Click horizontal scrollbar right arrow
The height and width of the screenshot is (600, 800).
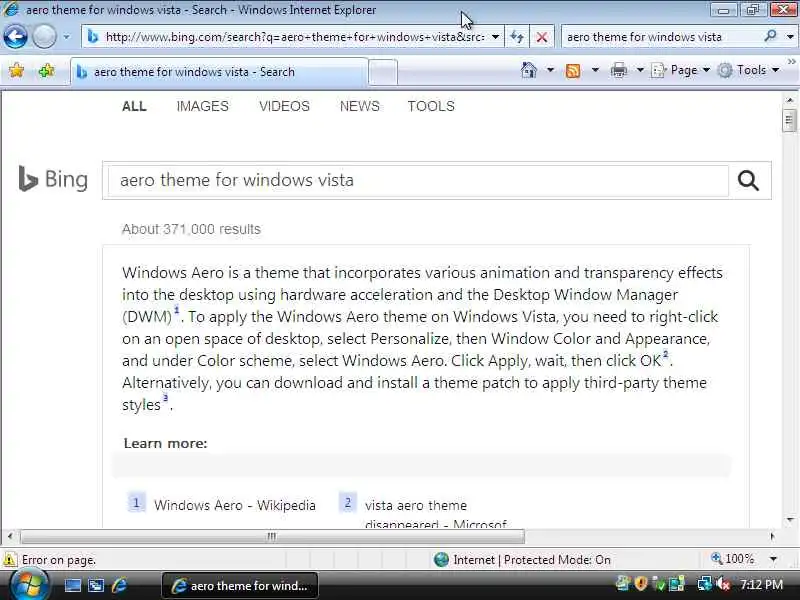(772, 536)
